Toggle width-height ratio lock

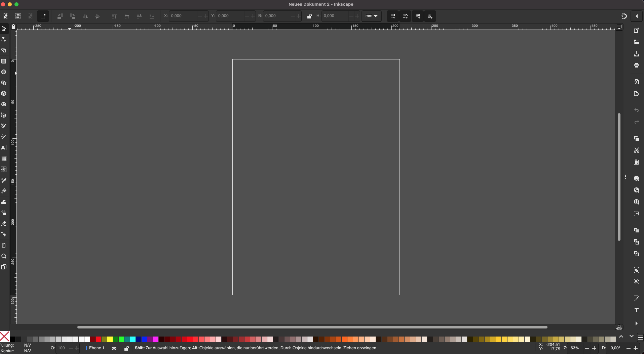click(309, 16)
